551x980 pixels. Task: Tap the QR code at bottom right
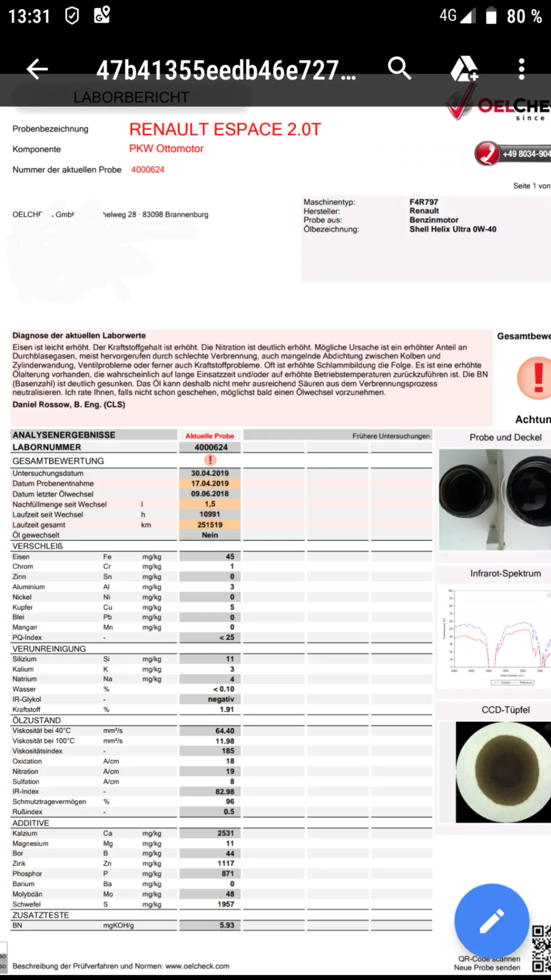[x=541, y=949]
